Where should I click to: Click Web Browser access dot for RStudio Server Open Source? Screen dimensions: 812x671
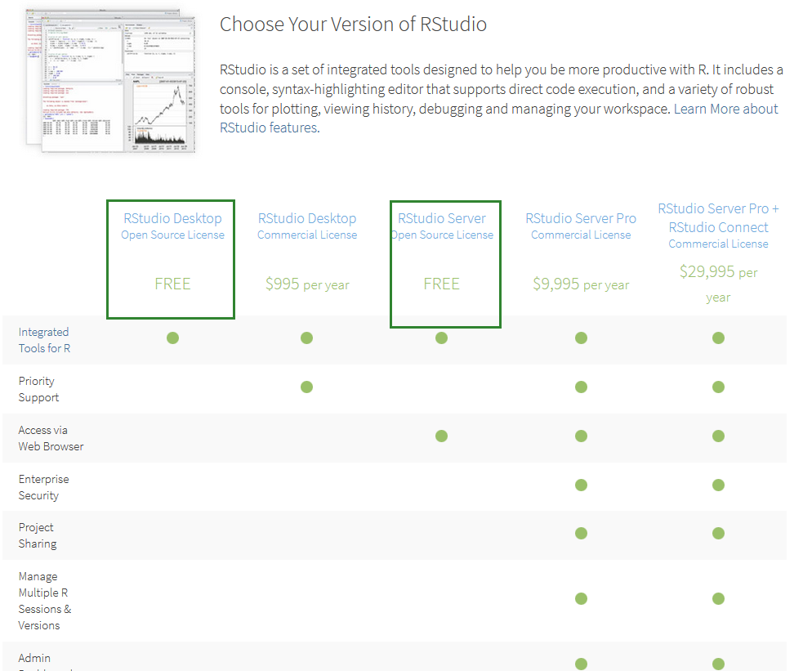point(441,436)
